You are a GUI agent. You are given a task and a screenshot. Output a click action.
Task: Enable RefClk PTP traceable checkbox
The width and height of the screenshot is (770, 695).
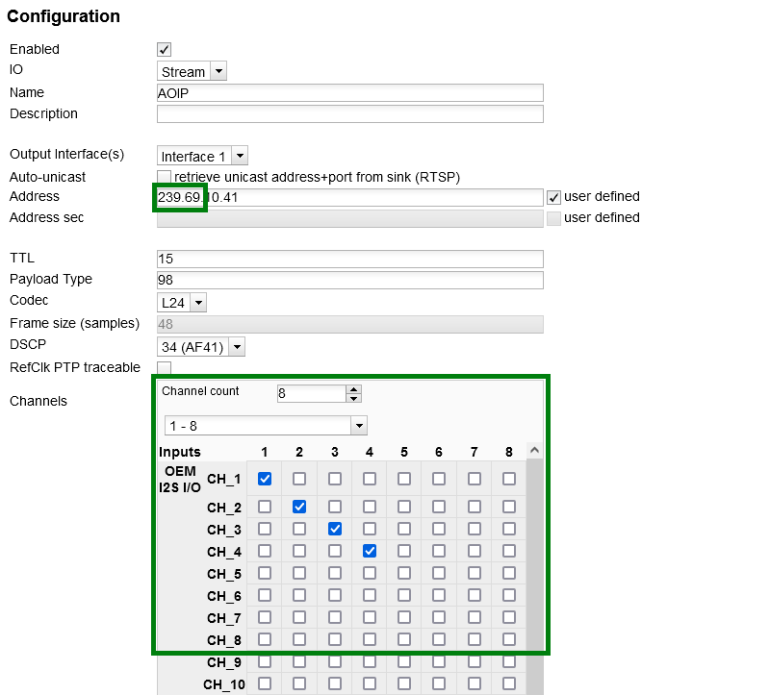(x=164, y=367)
